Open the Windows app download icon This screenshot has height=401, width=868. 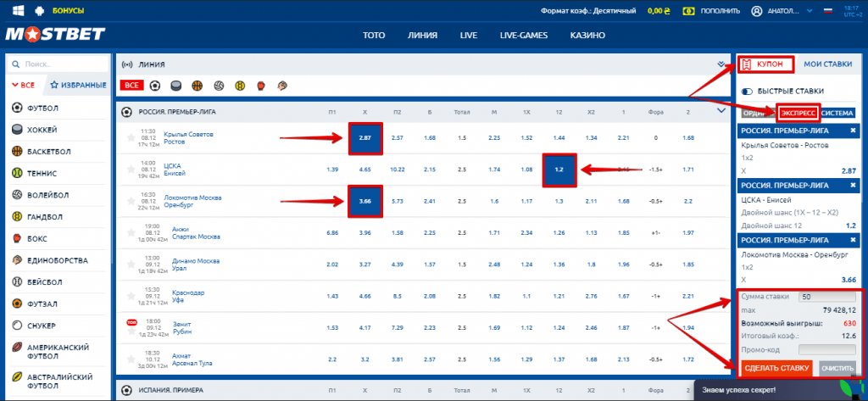(19, 10)
